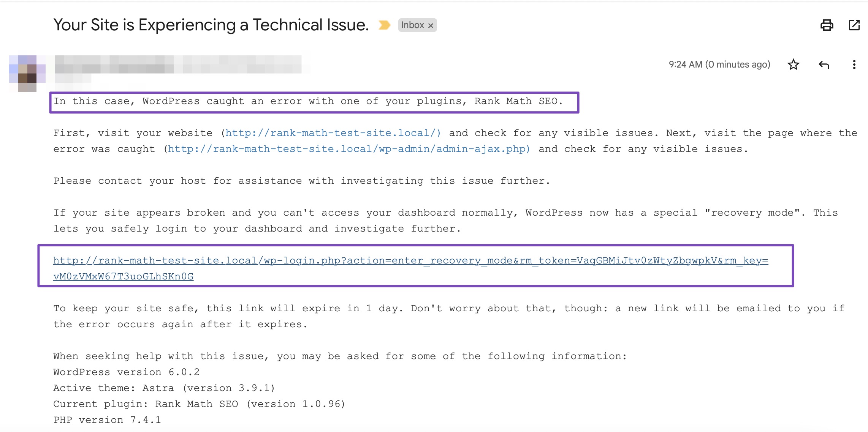Reply using the arrow icon
Screen dimensions: 868x432
824,65
